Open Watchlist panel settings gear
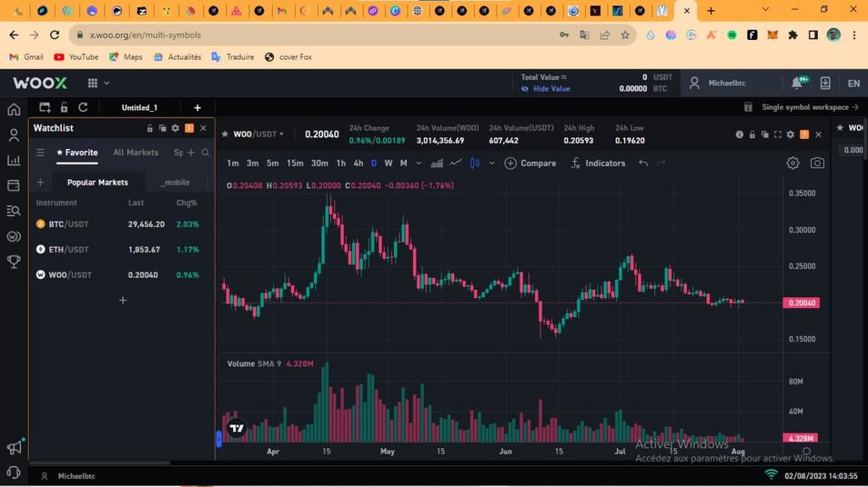The height and width of the screenshot is (487, 868). [175, 128]
